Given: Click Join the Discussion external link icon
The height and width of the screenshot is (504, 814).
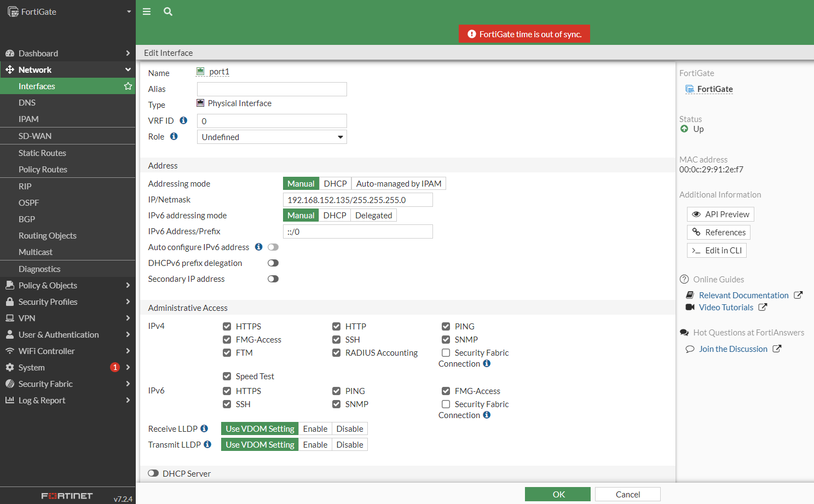Looking at the screenshot, I should pyautogui.click(x=777, y=349).
